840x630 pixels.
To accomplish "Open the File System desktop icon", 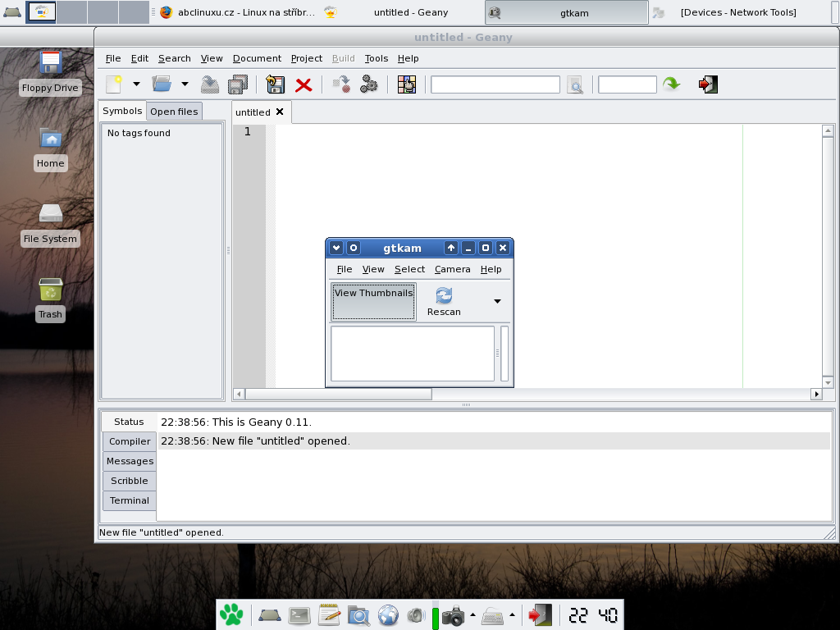I will pos(50,225).
